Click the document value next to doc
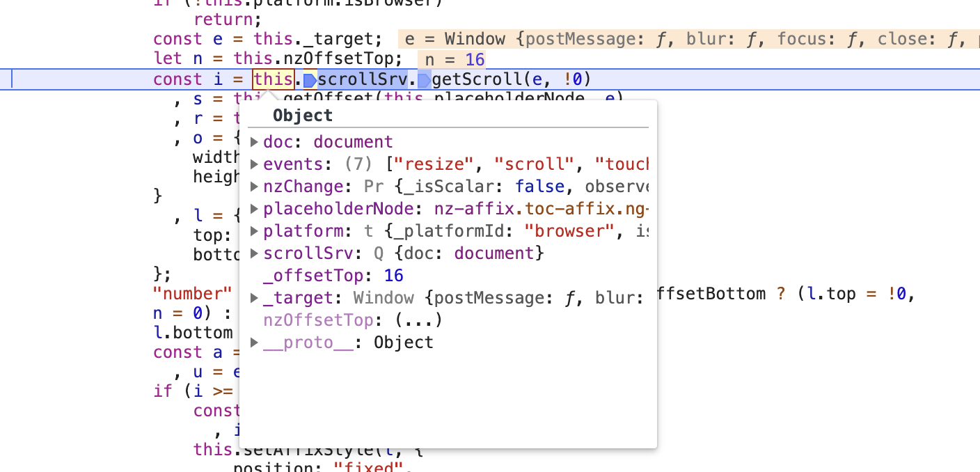980x472 pixels. point(352,141)
